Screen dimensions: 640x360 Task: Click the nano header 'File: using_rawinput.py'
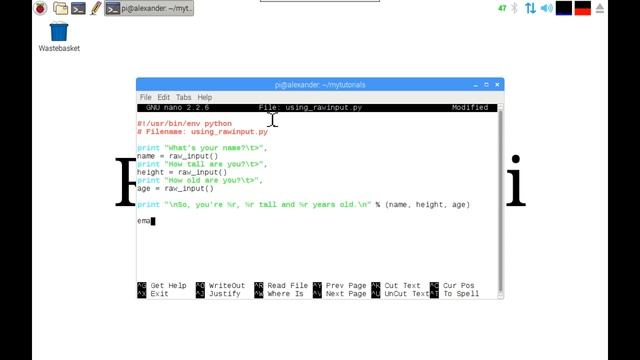coord(310,107)
